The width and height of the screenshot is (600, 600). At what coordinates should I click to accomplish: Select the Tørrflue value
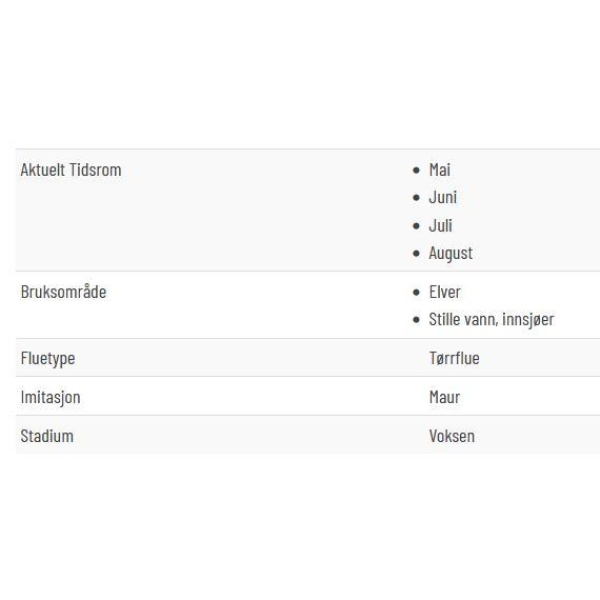(454, 359)
